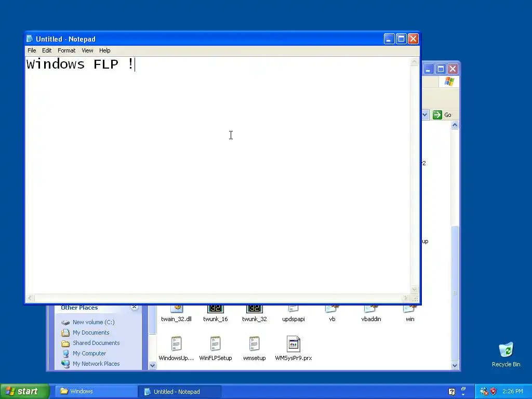This screenshot has height=399, width=532.
Task: Click the Notepad horizontal scrollbar left arrow
Action: coord(30,298)
